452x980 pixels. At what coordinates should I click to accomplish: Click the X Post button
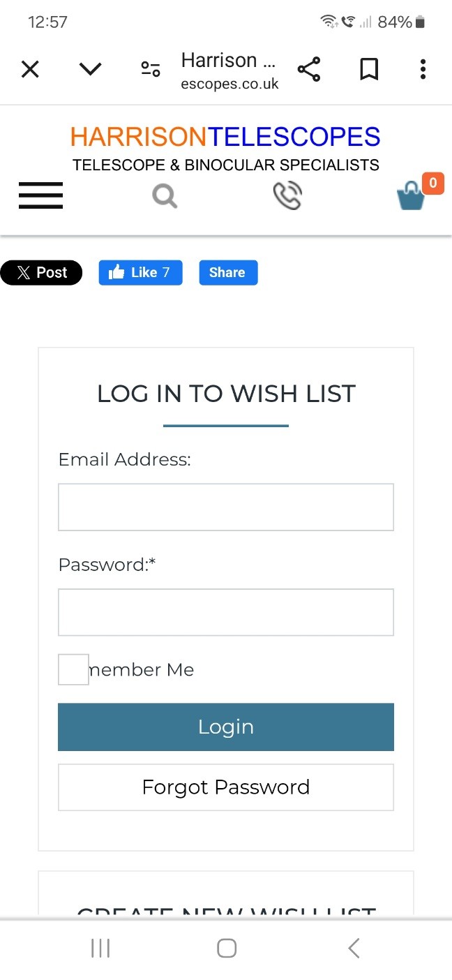coord(41,272)
